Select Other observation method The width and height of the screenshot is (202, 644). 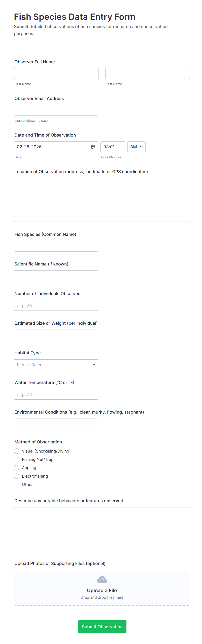(17, 485)
